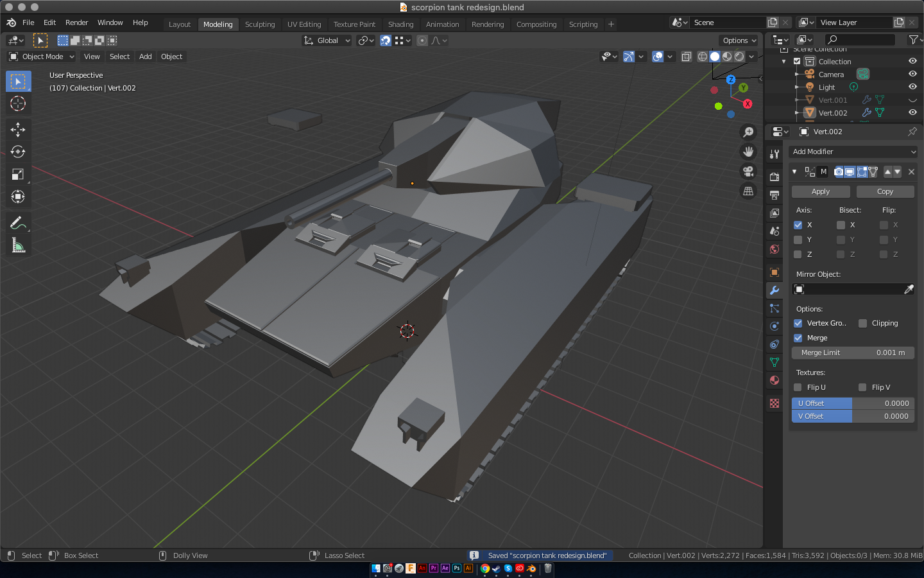Image resolution: width=924 pixels, height=578 pixels.
Task: Open the Add Modifier dropdown
Action: point(853,152)
